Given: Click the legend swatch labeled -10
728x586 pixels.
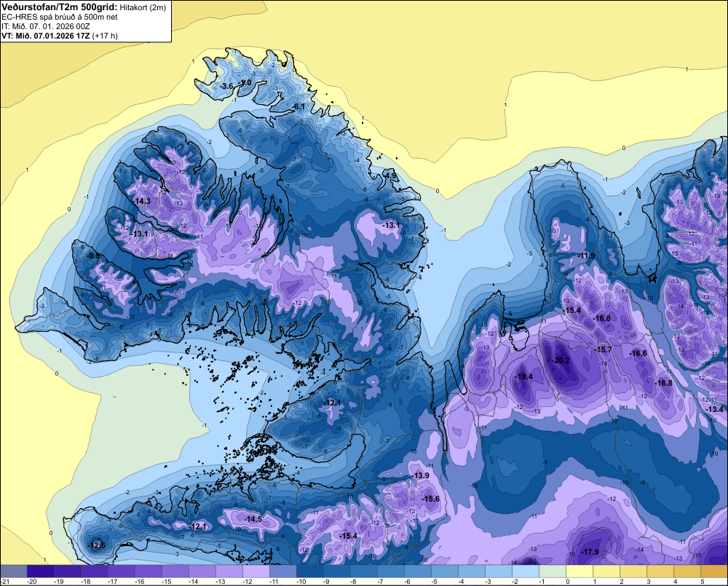Looking at the screenshot, I should 309,571.
